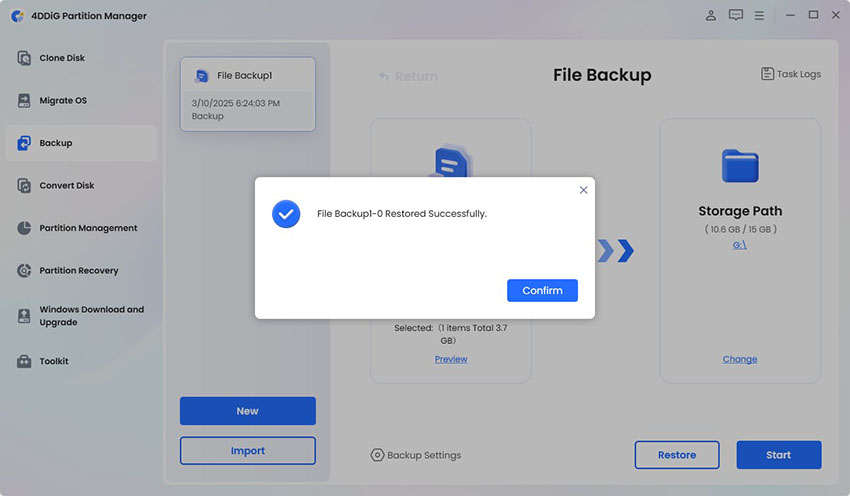Select the Migrate OS icon

click(24, 101)
